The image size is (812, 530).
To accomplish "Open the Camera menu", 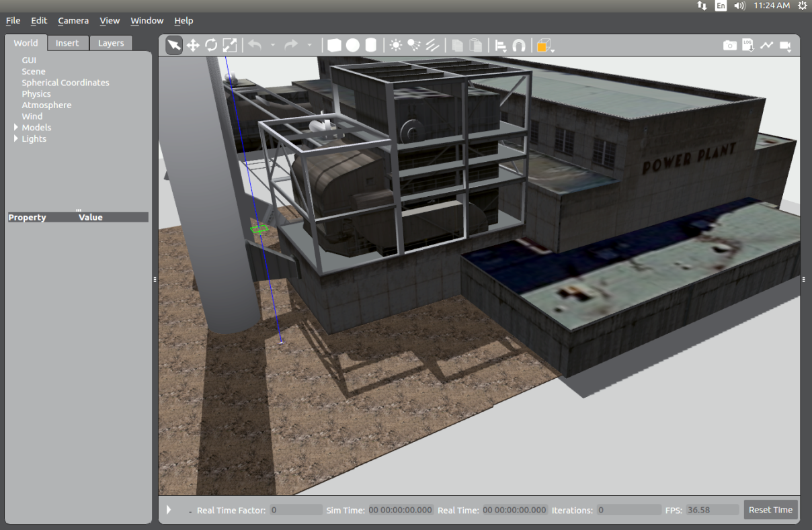I will (73, 21).
